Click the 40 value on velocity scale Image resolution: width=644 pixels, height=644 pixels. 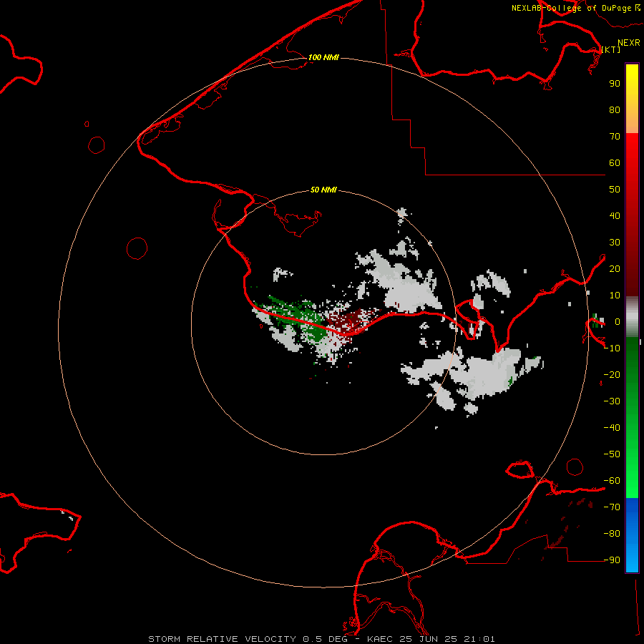pos(615,215)
